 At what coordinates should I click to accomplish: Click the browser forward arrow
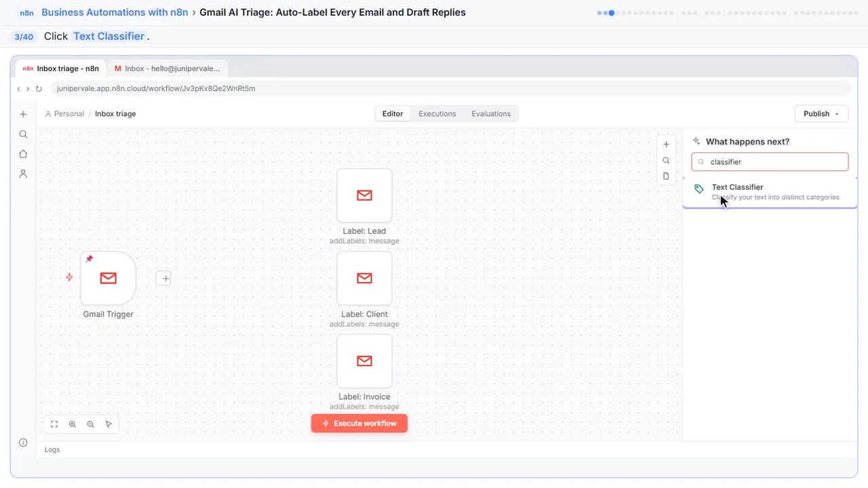point(27,89)
